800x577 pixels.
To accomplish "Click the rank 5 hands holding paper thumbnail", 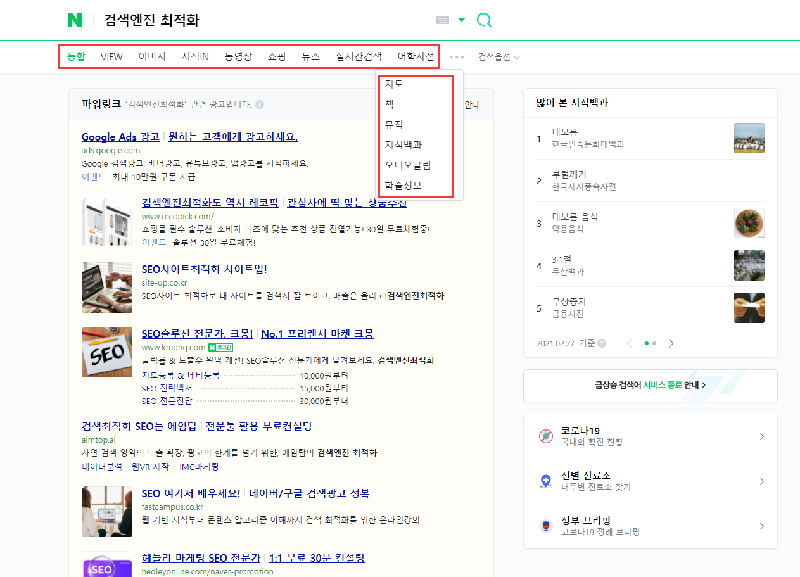I will [749, 308].
